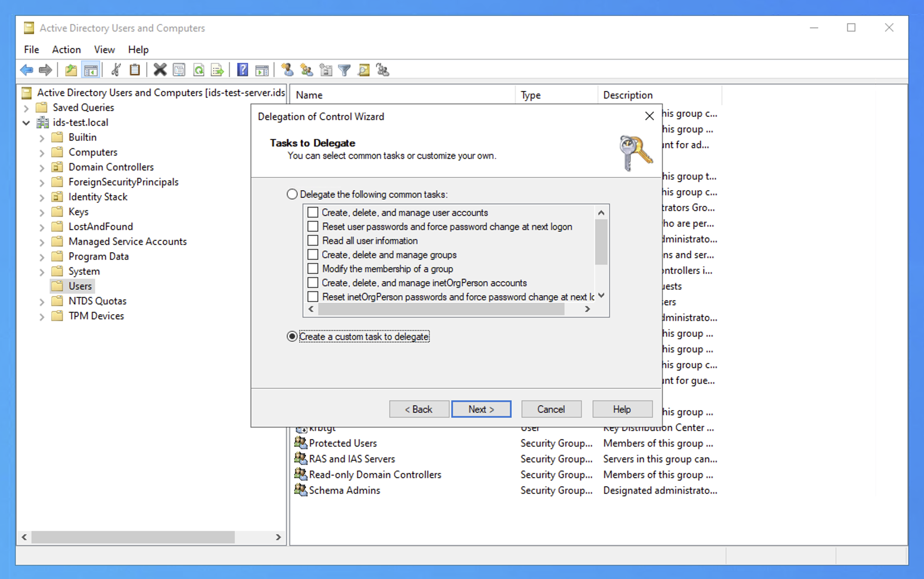Click the Name column header
The height and width of the screenshot is (579, 924).
click(x=403, y=95)
